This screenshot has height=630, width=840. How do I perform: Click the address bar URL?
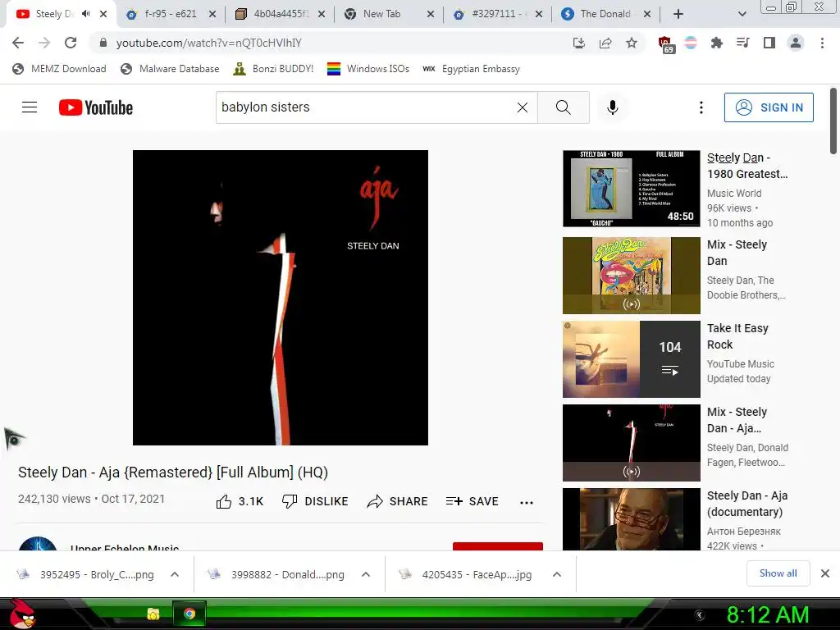pyautogui.click(x=209, y=43)
